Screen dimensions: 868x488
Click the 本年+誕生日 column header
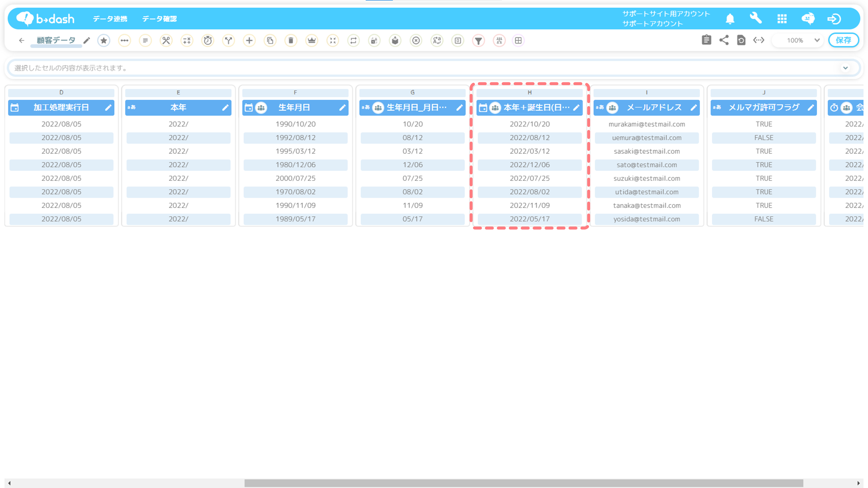pos(530,107)
